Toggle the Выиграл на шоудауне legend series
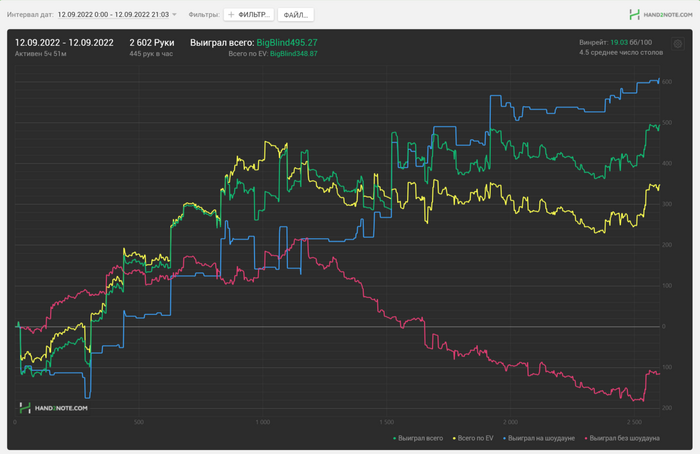The height and width of the screenshot is (454, 700). (x=539, y=438)
